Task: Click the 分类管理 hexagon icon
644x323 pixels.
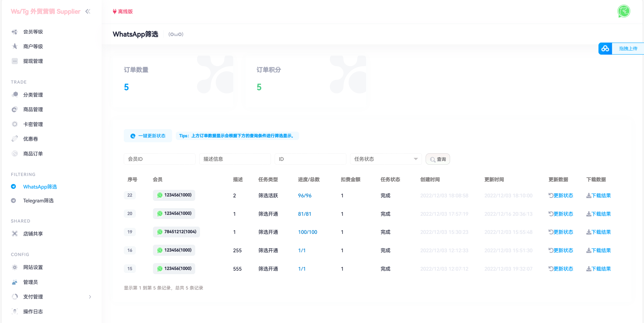Action: coord(15,95)
